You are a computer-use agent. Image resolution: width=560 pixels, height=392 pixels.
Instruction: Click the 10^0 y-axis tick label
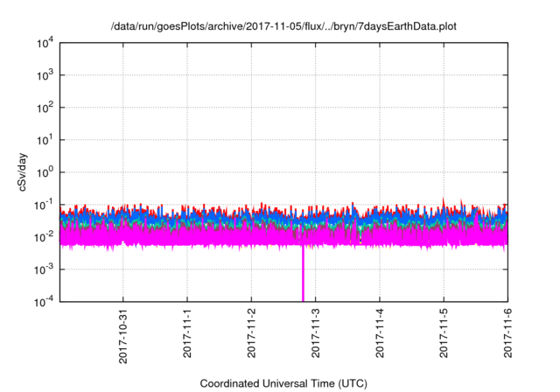click(45, 172)
